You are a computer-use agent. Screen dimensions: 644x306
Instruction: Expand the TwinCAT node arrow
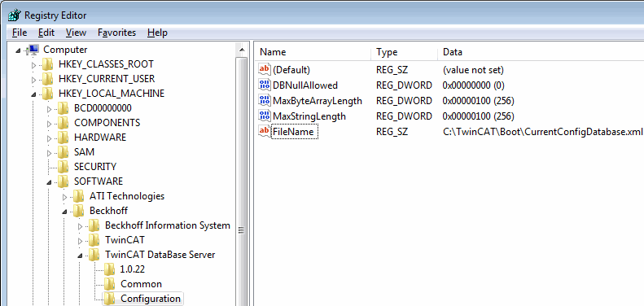(80, 241)
